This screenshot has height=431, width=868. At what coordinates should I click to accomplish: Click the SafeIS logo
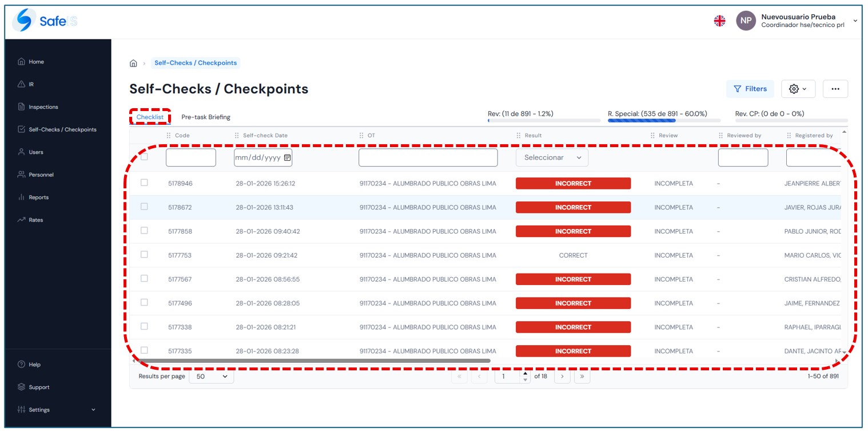(45, 21)
